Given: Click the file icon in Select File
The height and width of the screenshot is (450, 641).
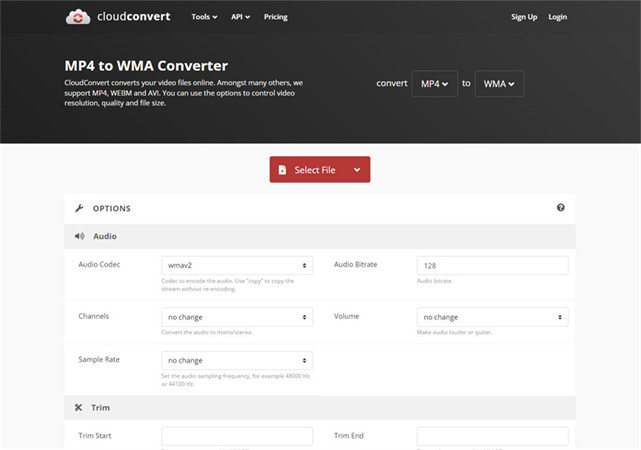Looking at the screenshot, I should (282, 170).
